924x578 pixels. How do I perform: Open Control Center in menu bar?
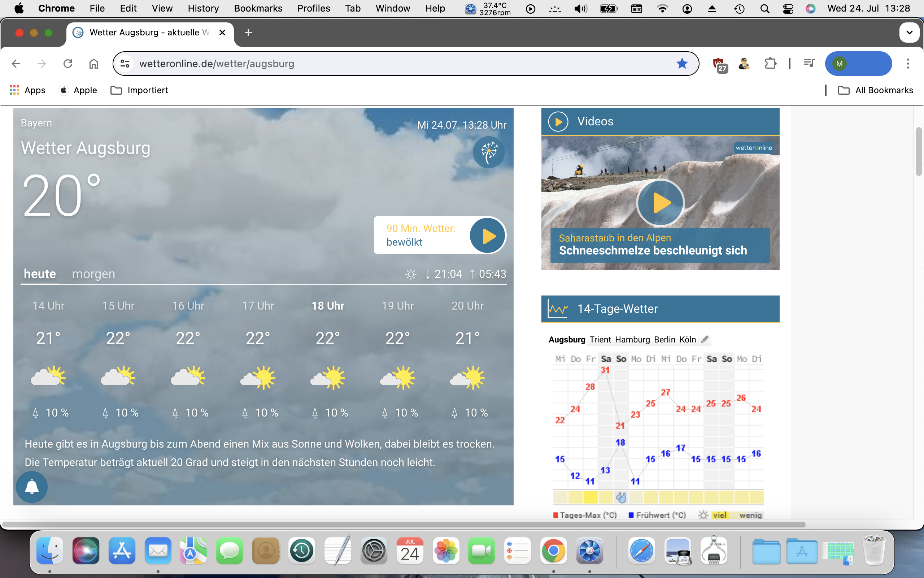788,9
